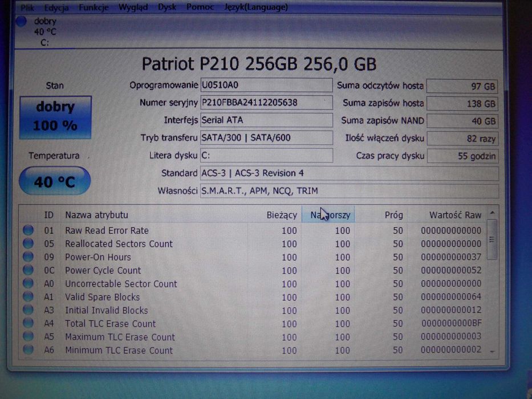Click raw value 0000000000BF
Viewport: 532px width, 399px height.
(452, 323)
